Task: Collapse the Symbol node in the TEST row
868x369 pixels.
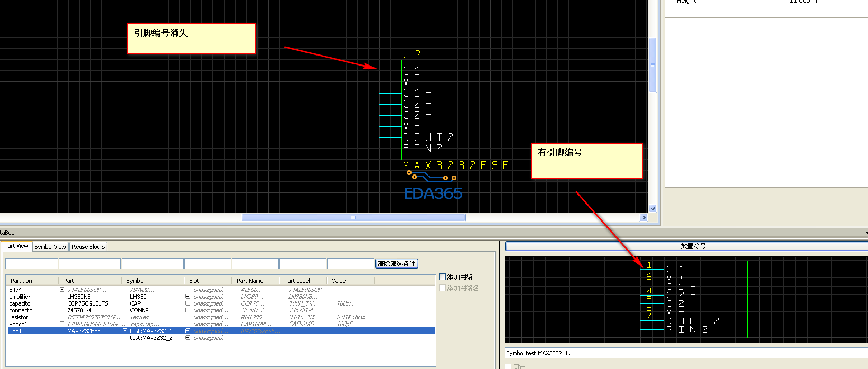Action: pyautogui.click(x=125, y=331)
